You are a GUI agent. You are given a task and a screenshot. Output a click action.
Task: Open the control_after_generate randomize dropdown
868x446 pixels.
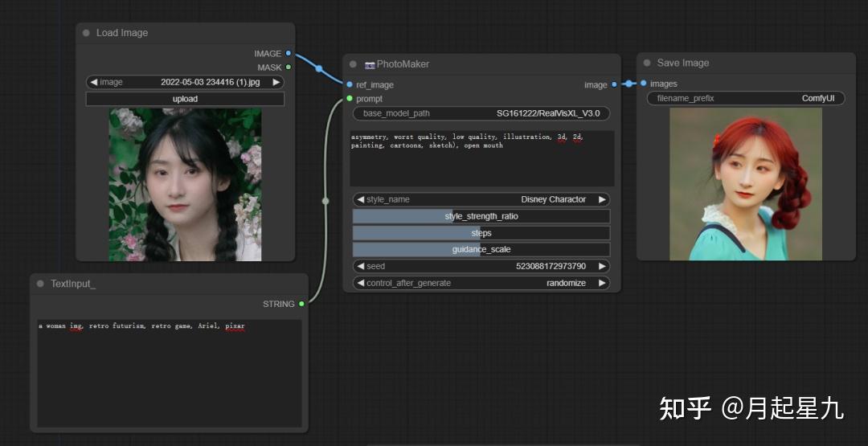(x=481, y=283)
